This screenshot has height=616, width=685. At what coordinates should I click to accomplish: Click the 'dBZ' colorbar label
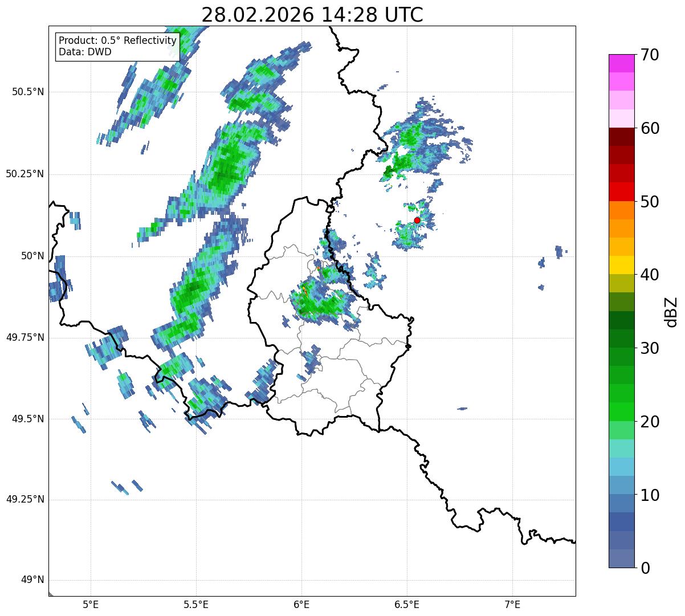click(x=671, y=311)
